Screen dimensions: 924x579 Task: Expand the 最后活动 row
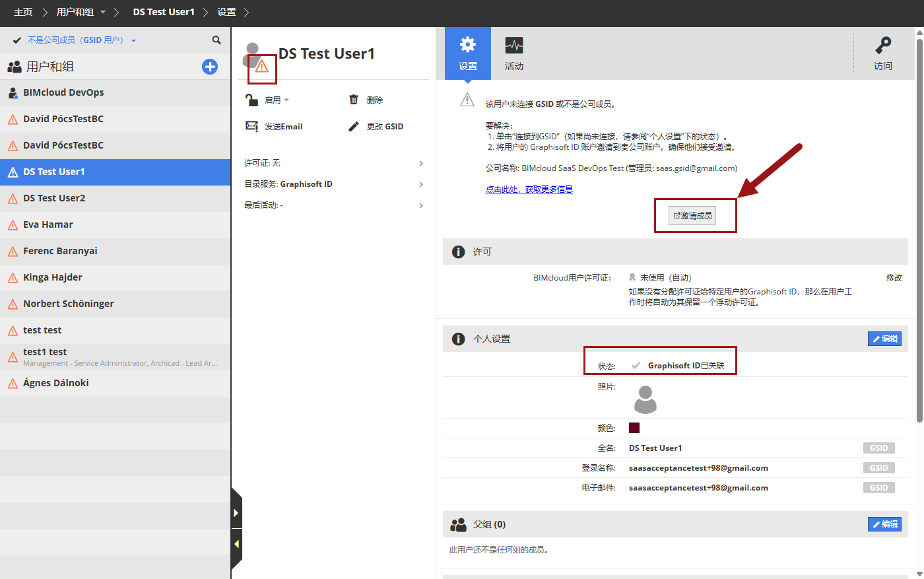(333, 205)
